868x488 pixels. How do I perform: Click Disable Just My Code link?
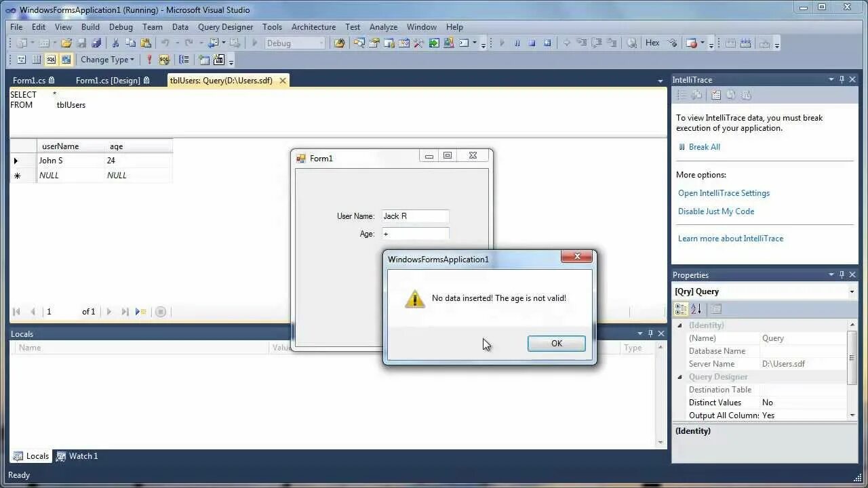pyautogui.click(x=716, y=211)
